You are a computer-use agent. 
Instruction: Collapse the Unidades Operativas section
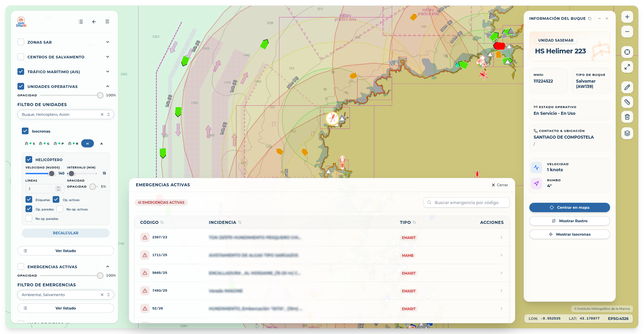tap(108, 86)
